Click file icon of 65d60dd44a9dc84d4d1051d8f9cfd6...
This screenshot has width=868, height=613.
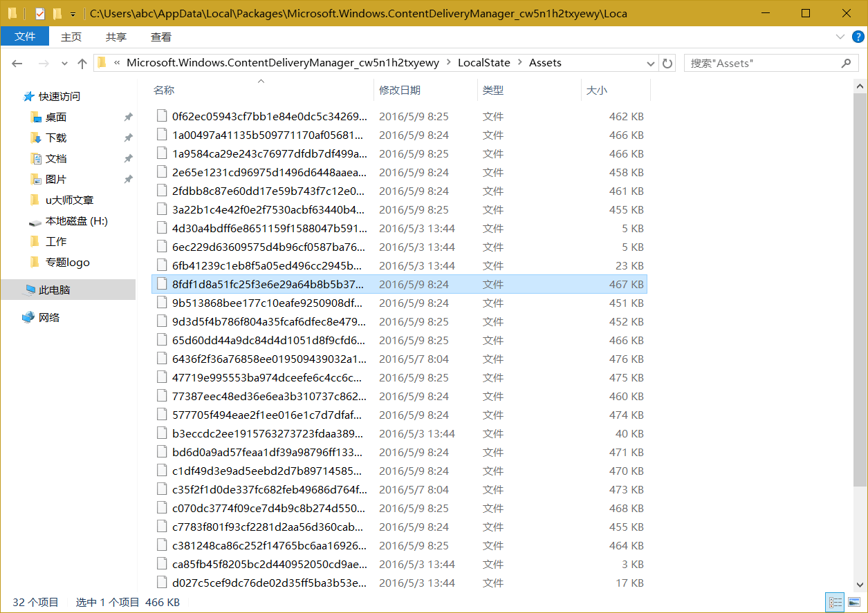click(x=162, y=340)
